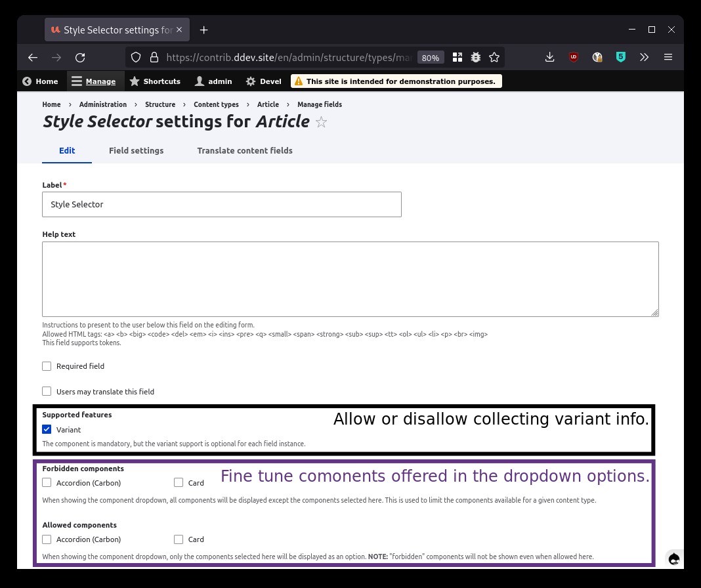
Task: Enable the Required field checkbox
Action: pyautogui.click(x=47, y=366)
